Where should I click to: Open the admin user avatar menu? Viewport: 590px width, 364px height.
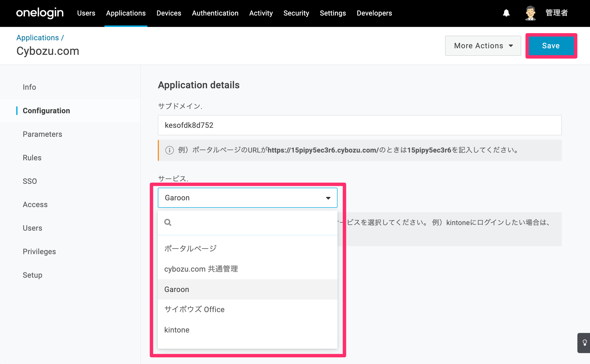click(530, 13)
